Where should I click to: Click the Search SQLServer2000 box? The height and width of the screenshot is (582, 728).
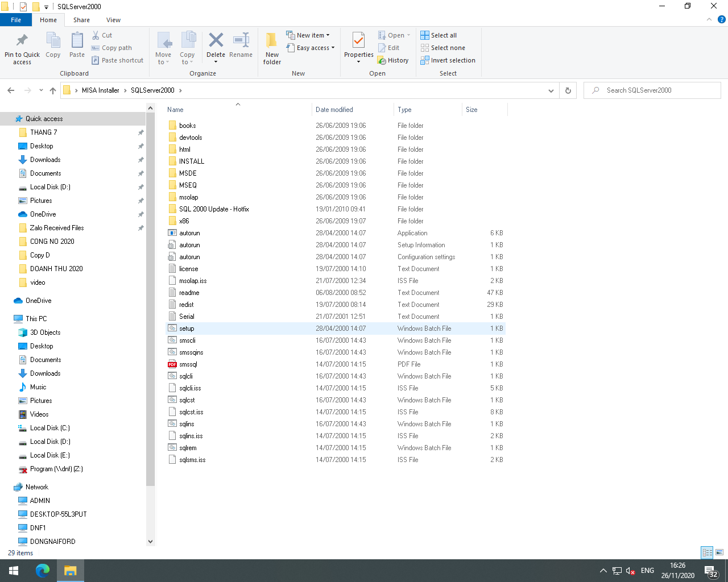tap(652, 90)
